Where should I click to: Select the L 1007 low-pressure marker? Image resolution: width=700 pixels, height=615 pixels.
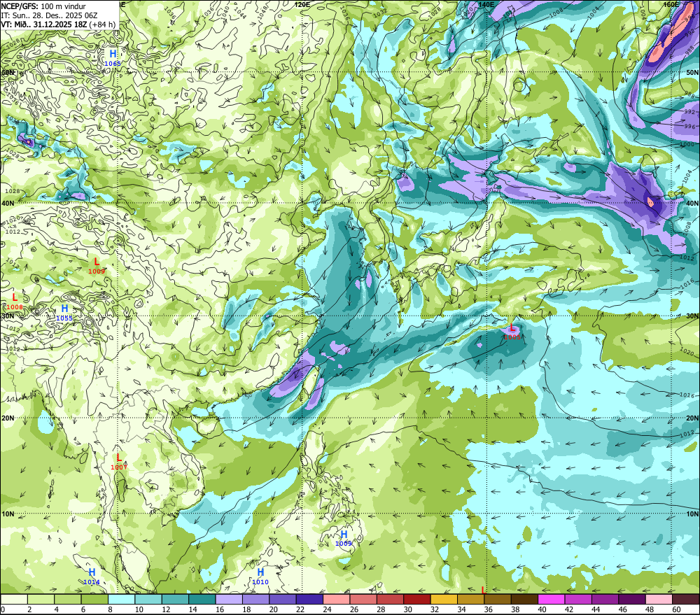click(119, 462)
